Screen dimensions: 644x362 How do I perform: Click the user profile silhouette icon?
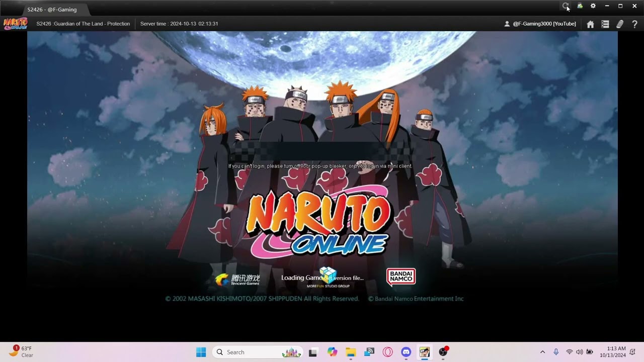(x=507, y=24)
